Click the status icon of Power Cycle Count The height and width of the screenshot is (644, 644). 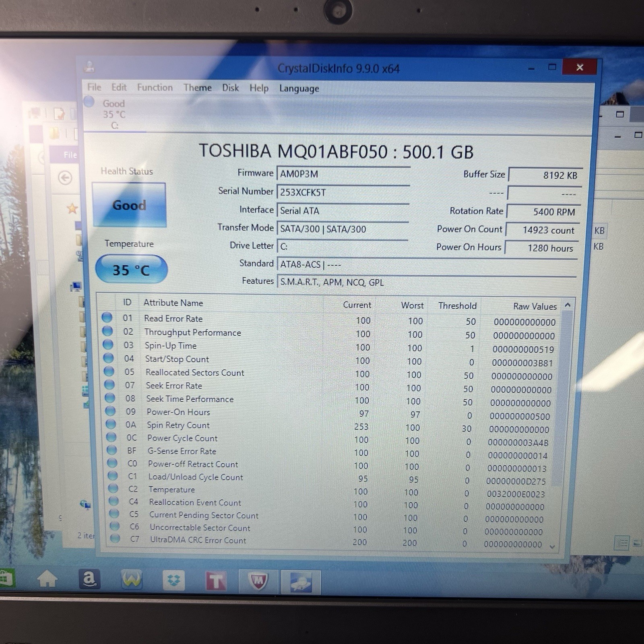tap(111, 437)
